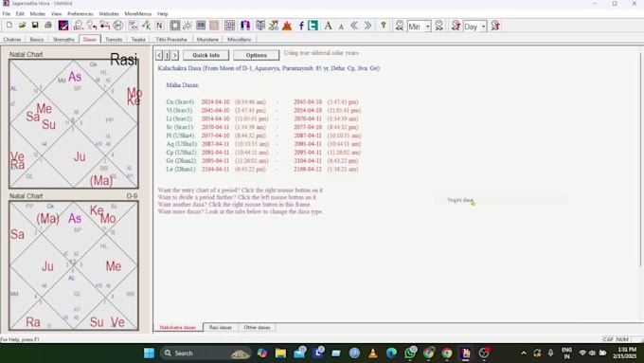This screenshot has height=363, width=644.
Task: Switch to the Transits tab
Action: (114, 40)
